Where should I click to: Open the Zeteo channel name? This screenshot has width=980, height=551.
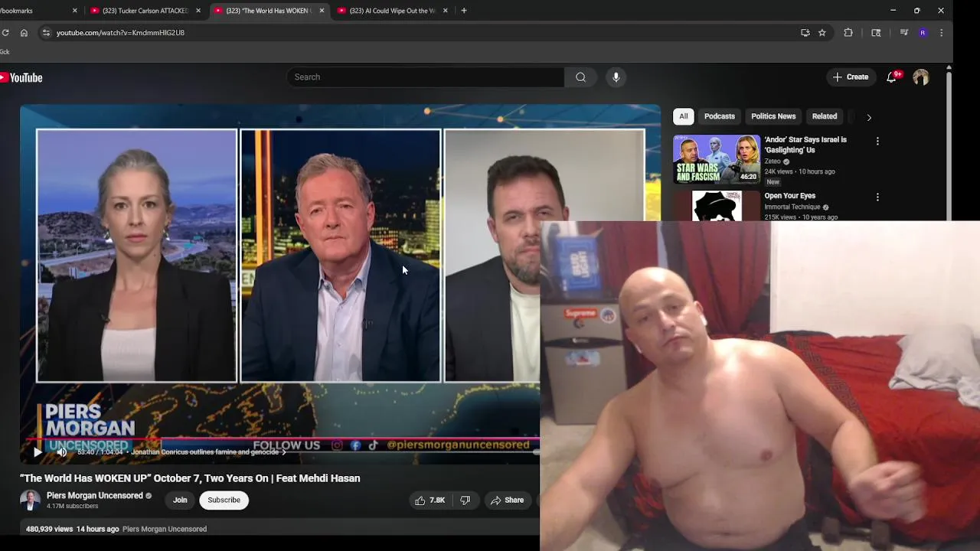773,161
